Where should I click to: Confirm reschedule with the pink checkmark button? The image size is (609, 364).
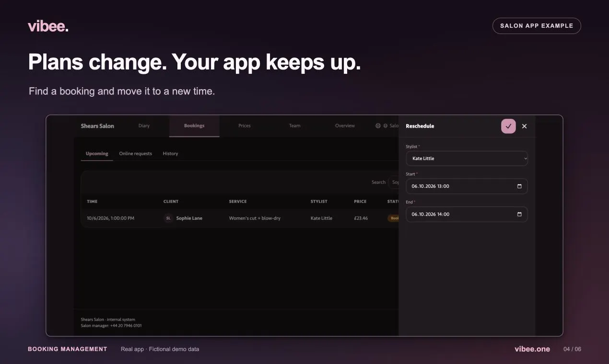(508, 126)
